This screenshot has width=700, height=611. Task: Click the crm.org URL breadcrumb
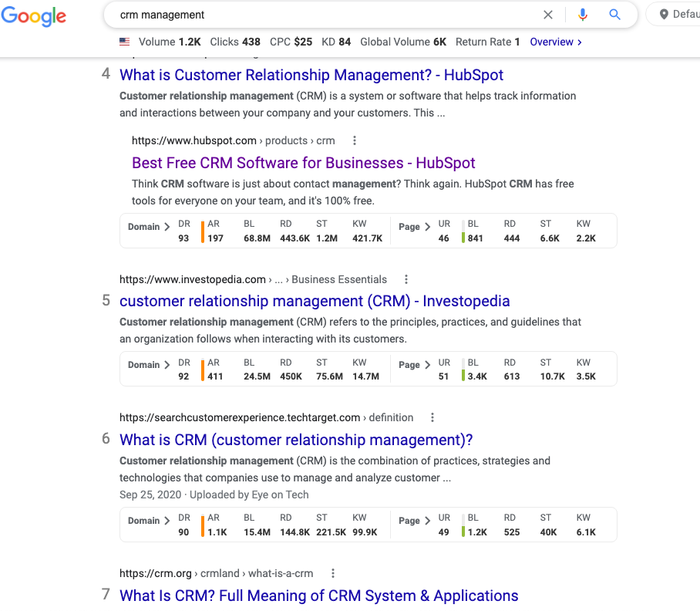(216, 573)
